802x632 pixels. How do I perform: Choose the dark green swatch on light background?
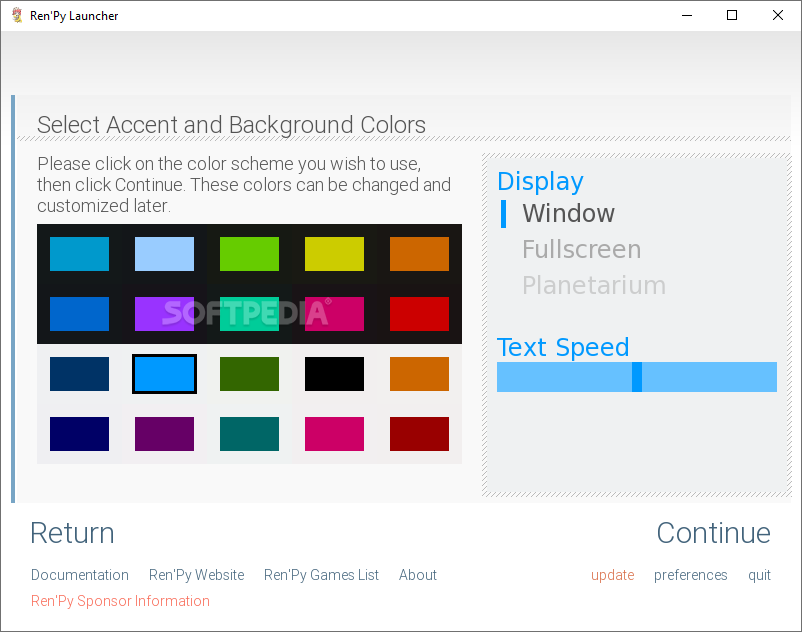pyautogui.click(x=249, y=374)
